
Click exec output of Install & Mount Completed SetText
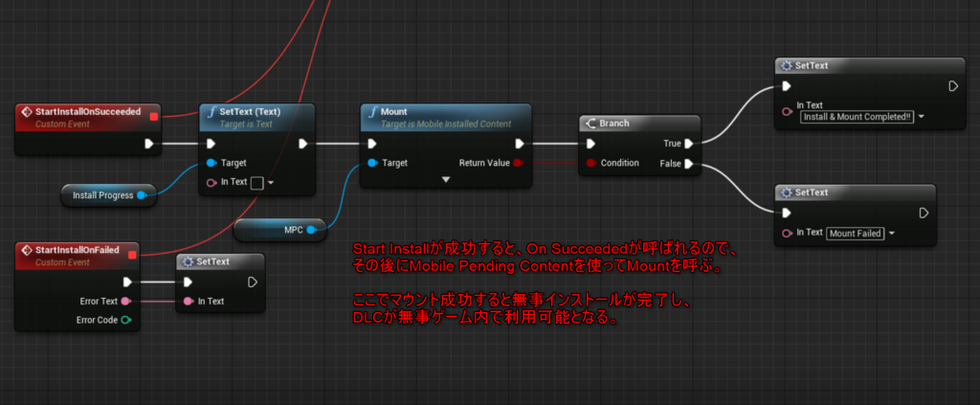(x=953, y=86)
